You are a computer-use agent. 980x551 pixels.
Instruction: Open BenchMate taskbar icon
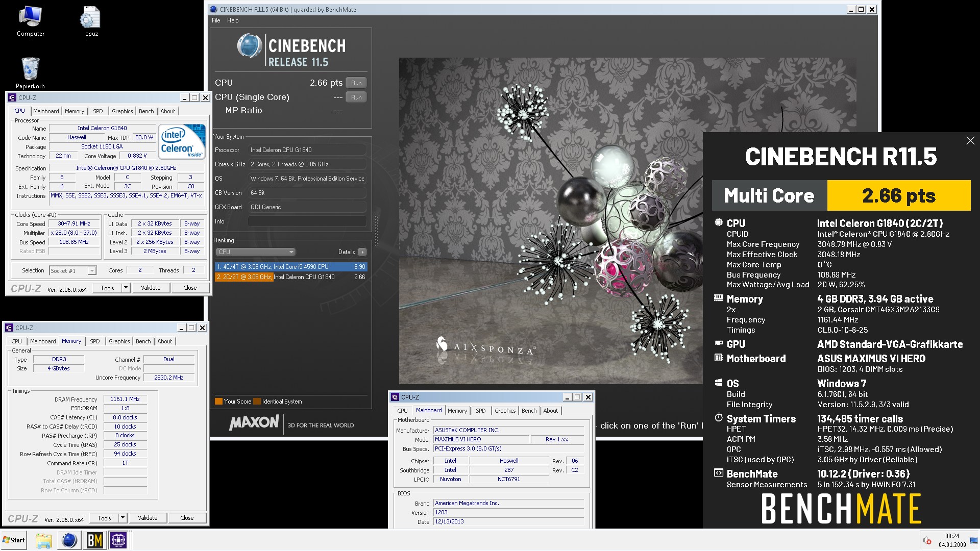point(94,540)
